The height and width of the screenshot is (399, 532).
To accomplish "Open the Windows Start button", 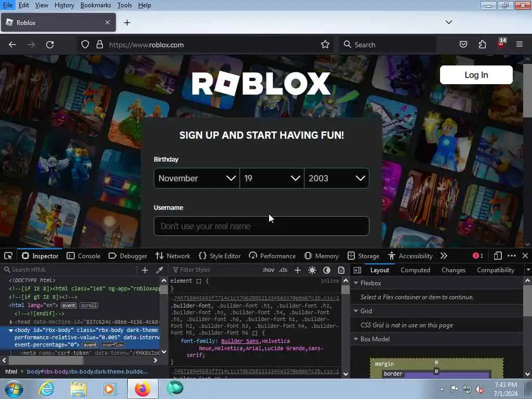I will 14,389.
